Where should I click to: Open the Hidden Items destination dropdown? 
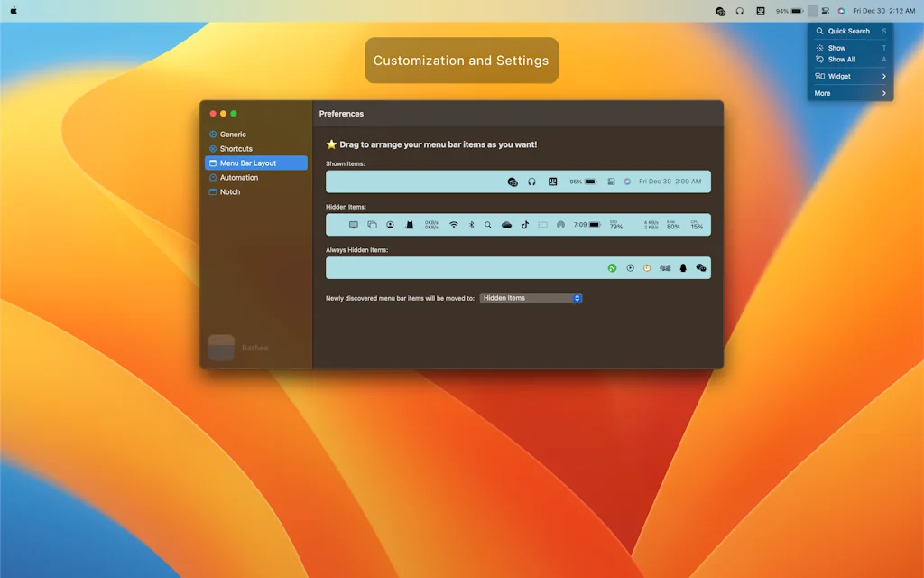531,297
